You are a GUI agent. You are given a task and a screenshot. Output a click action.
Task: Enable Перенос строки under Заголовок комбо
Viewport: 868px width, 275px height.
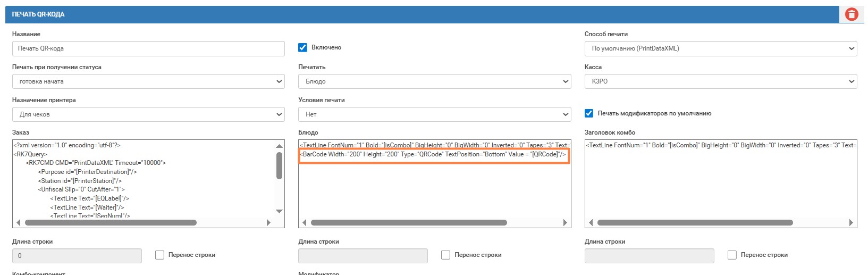732,255
